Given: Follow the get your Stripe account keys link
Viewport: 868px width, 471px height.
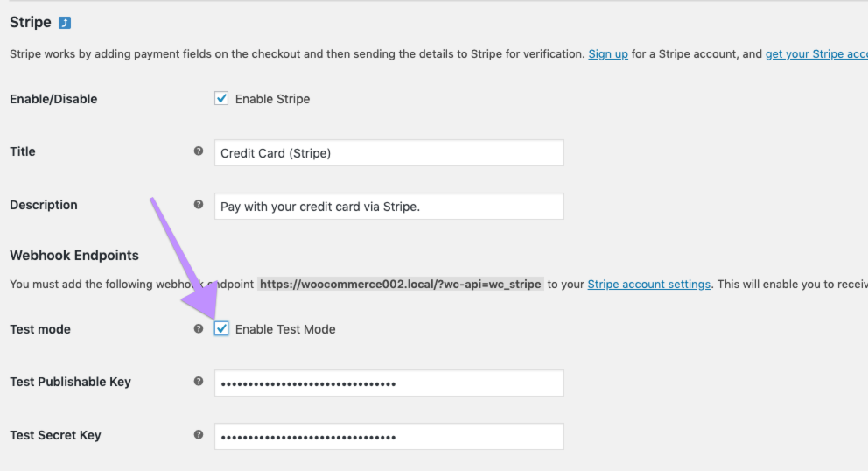Looking at the screenshot, I should [815, 53].
